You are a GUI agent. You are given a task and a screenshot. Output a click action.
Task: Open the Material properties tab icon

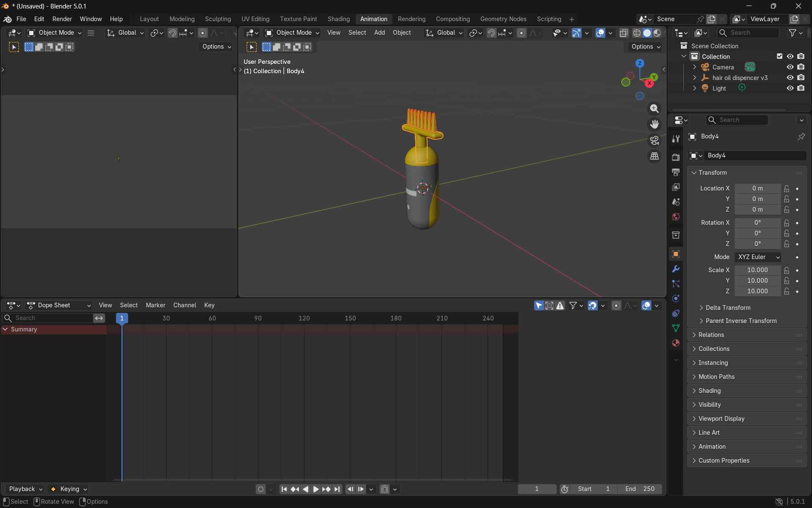pyautogui.click(x=675, y=343)
